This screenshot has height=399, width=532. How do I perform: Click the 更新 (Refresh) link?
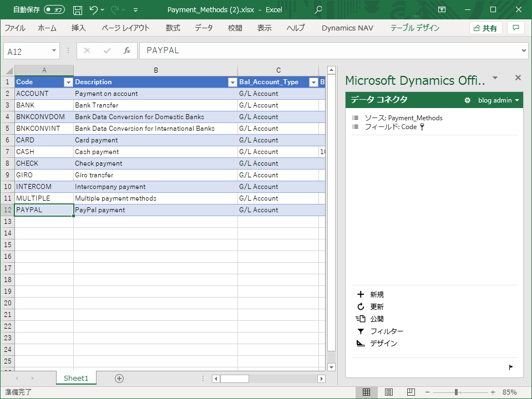click(377, 306)
